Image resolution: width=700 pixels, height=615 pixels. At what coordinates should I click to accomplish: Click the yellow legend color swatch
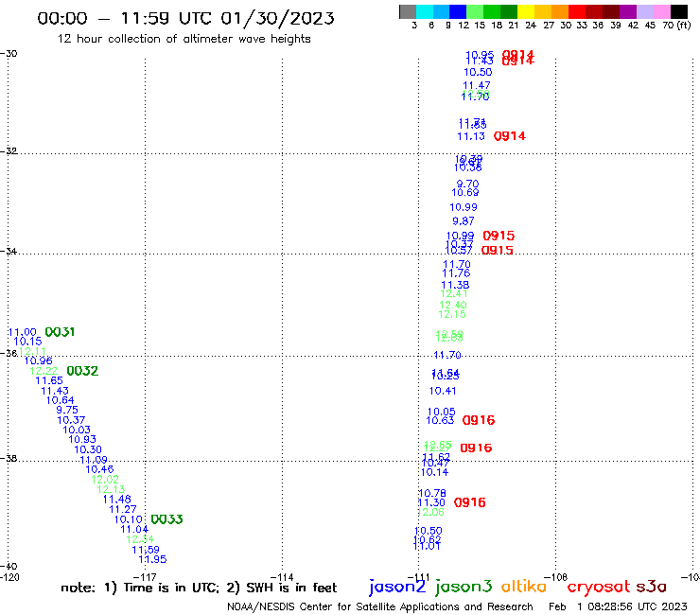[526, 11]
